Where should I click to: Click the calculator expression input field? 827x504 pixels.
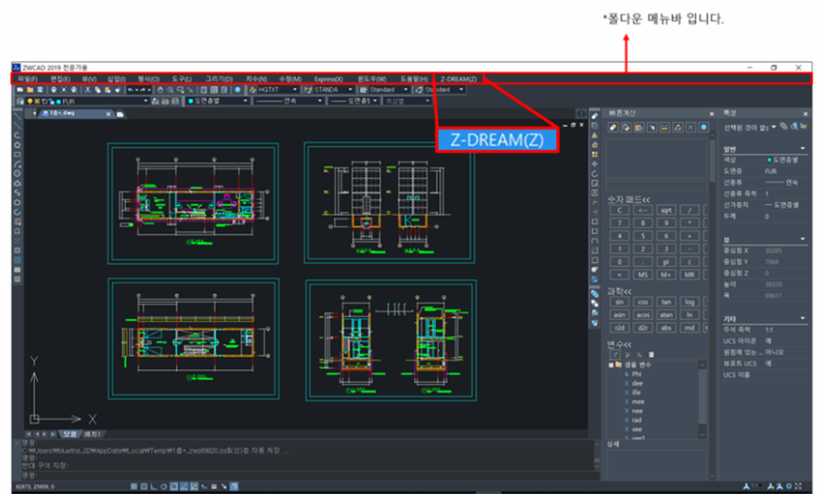click(x=656, y=185)
